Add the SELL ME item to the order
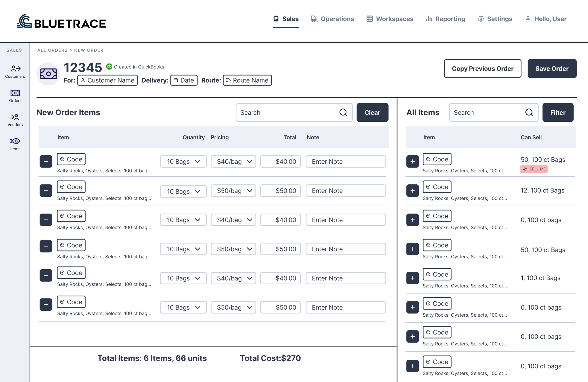This screenshot has height=382, width=588. pyautogui.click(x=412, y=161)
